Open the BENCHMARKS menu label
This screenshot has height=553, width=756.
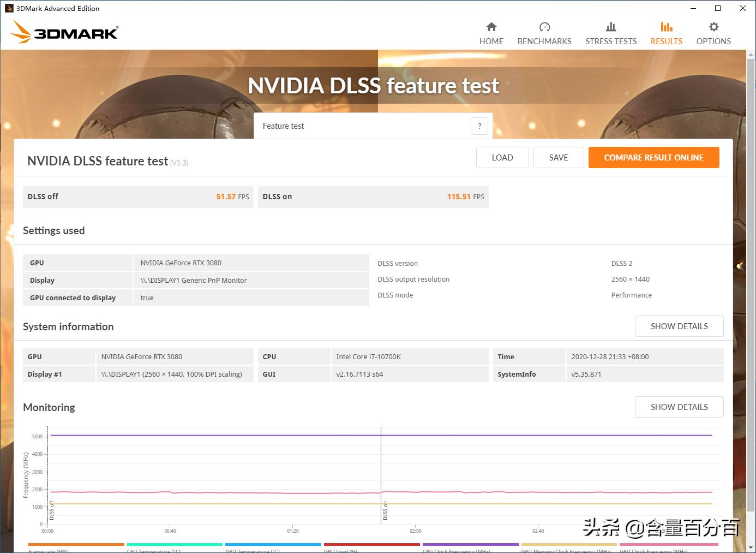[544, 41]
